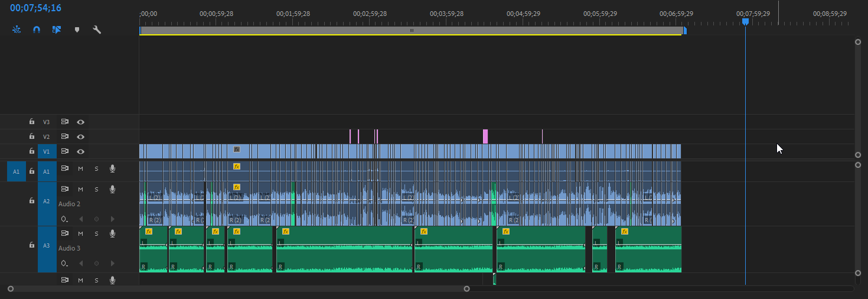
Task: Click the A1 source patching button
Action: 16,171
